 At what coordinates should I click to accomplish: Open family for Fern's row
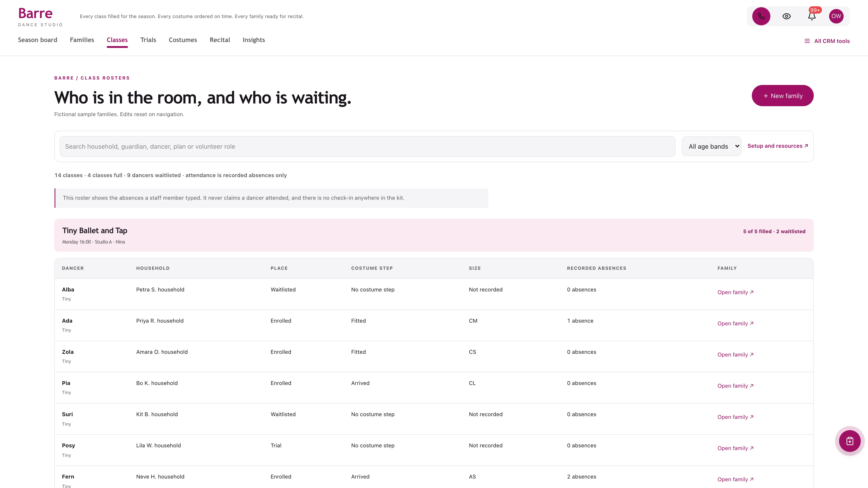[735, 479]
